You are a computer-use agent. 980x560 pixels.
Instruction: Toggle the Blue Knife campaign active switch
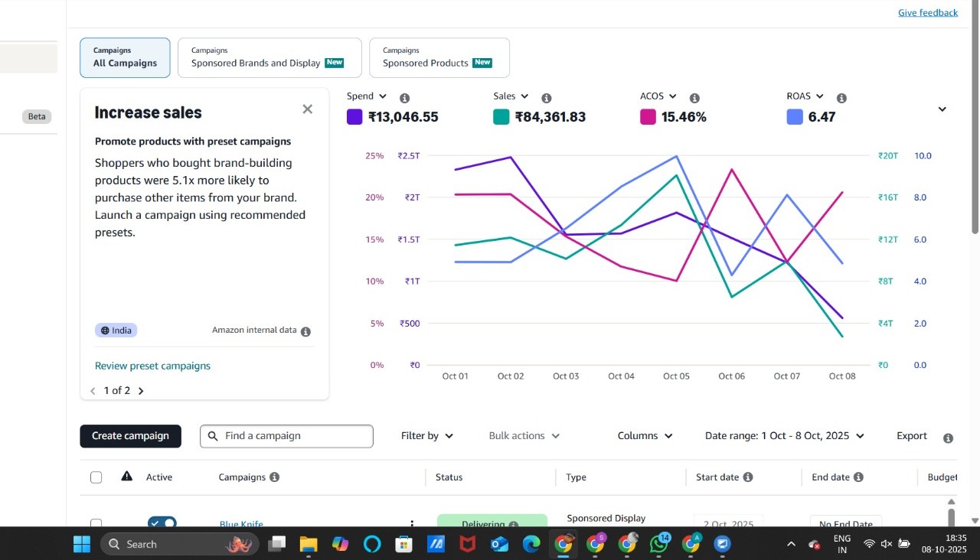coord(162,523)
